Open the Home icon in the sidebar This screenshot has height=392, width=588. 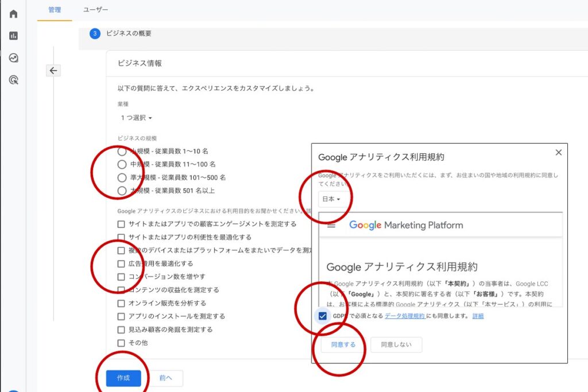click(14, 14)
